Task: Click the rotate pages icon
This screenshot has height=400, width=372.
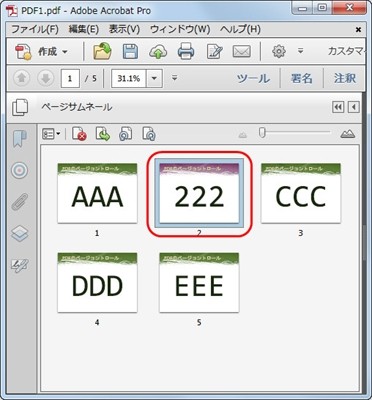Action: 149,134
